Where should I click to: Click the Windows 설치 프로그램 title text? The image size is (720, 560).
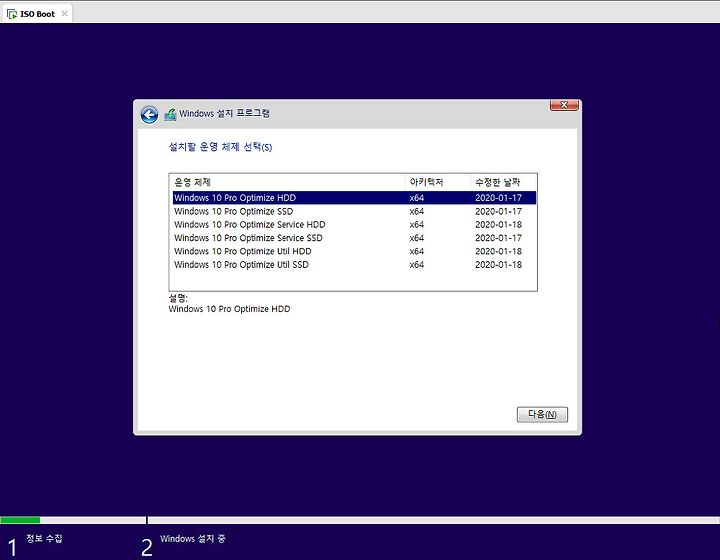[x=224, y=113]
